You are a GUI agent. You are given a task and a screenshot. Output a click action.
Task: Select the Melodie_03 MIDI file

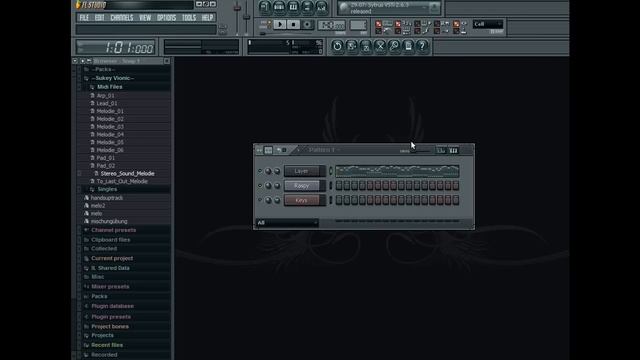point(110,127)
